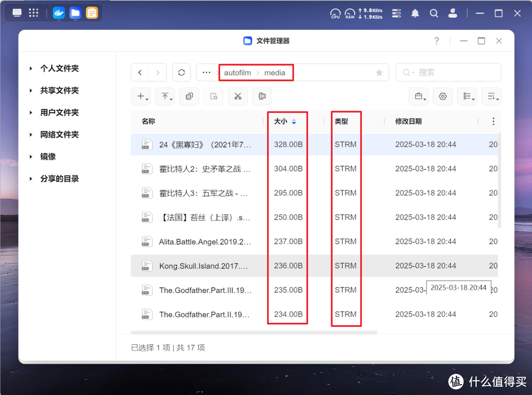Open the notification bell
This screenshot has height=395, width=532.
click(x=415, y=13)
